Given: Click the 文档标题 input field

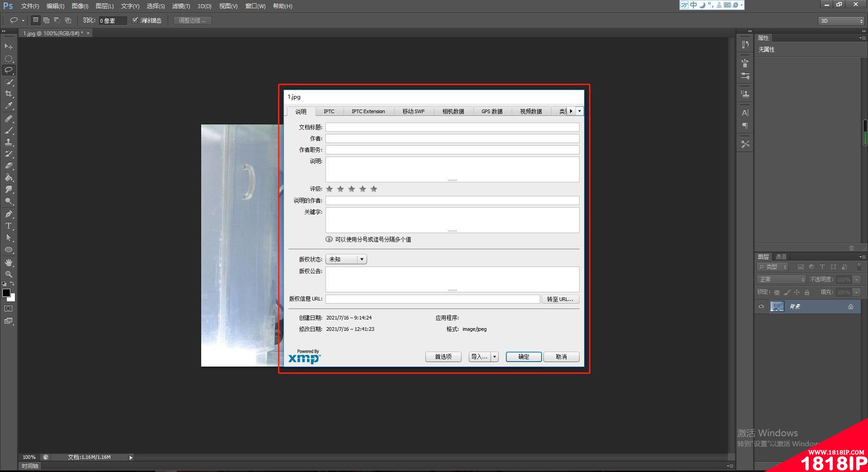Looking at the screenshot, I should click(x=452, y=127).
